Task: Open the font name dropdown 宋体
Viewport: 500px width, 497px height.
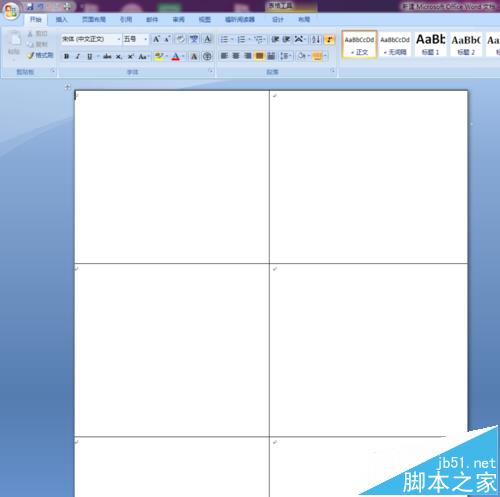Action: (x=91, y=39)
